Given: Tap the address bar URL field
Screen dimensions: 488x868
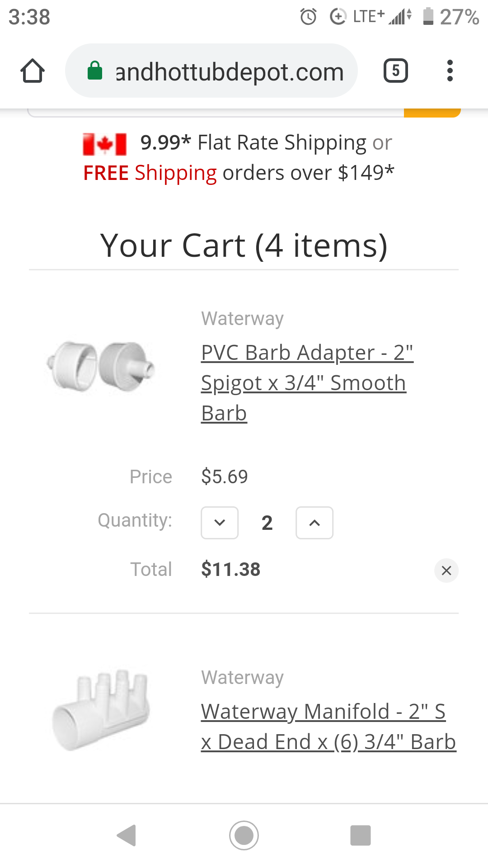Looking at the screenshot, I should click(230, 72).
